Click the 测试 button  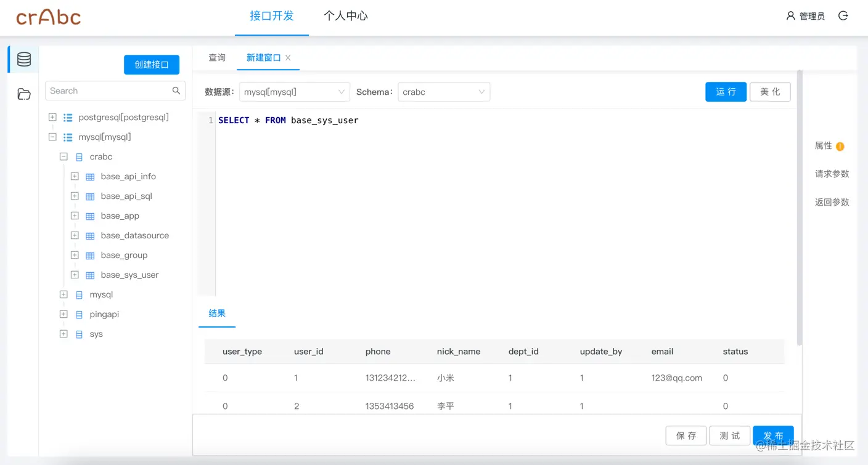(730, 435)
